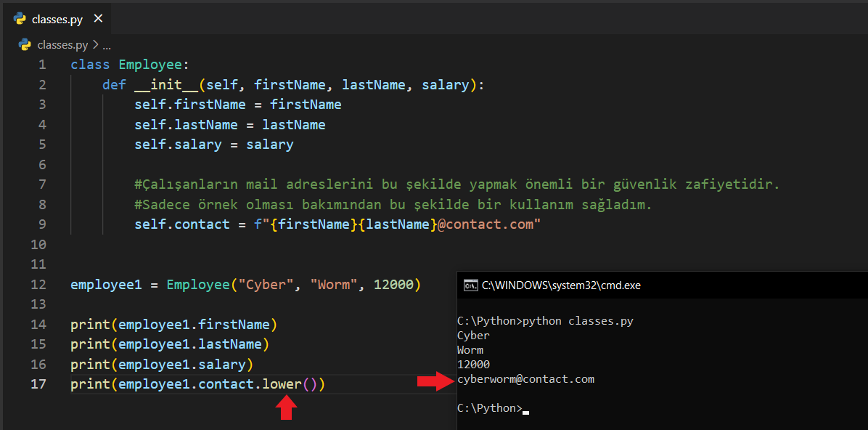Select the classes.py editor tab
The width and height of the screenshot is (868, 430).
[x=57, y=19]
